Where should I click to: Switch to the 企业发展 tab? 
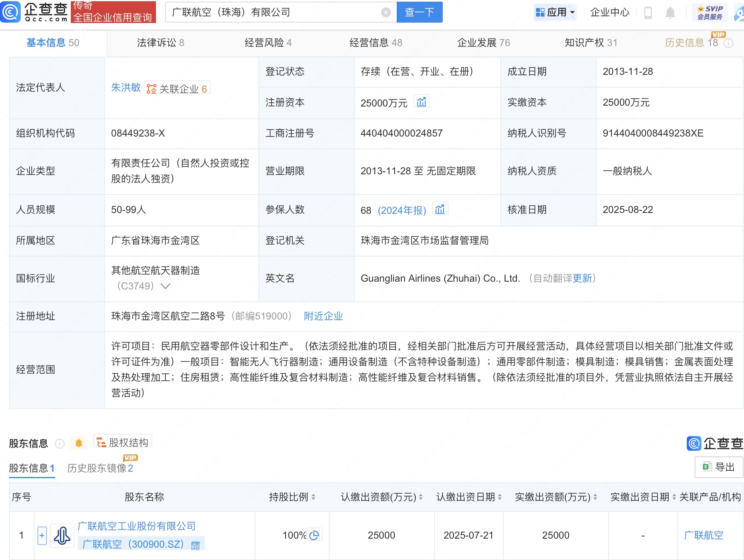point(484,43)
